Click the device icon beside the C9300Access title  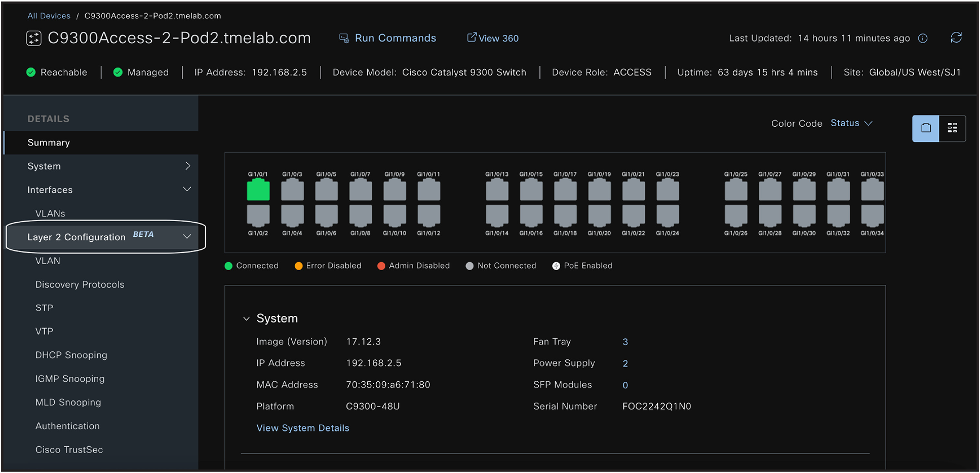pos(34,39)
